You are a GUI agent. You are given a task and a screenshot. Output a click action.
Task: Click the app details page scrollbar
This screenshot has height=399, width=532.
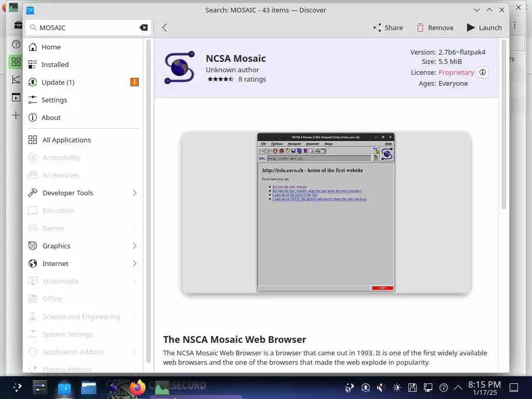tap(503, 125)
